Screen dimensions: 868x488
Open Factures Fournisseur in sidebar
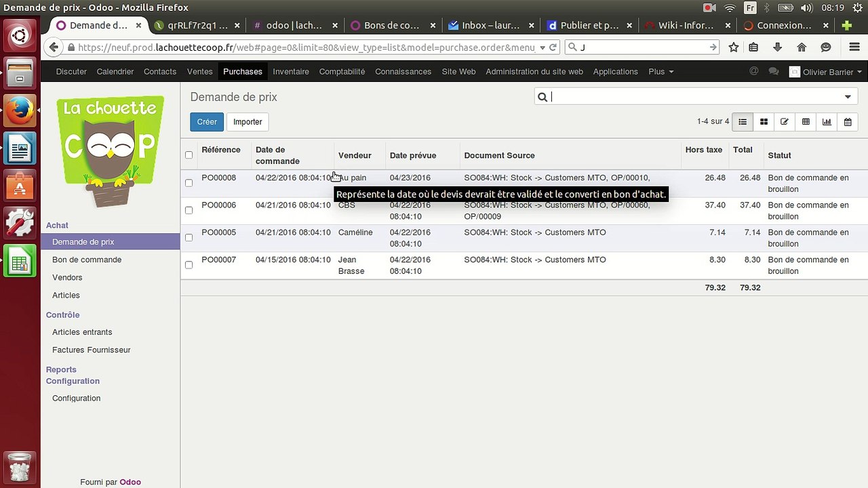point(92,350)
